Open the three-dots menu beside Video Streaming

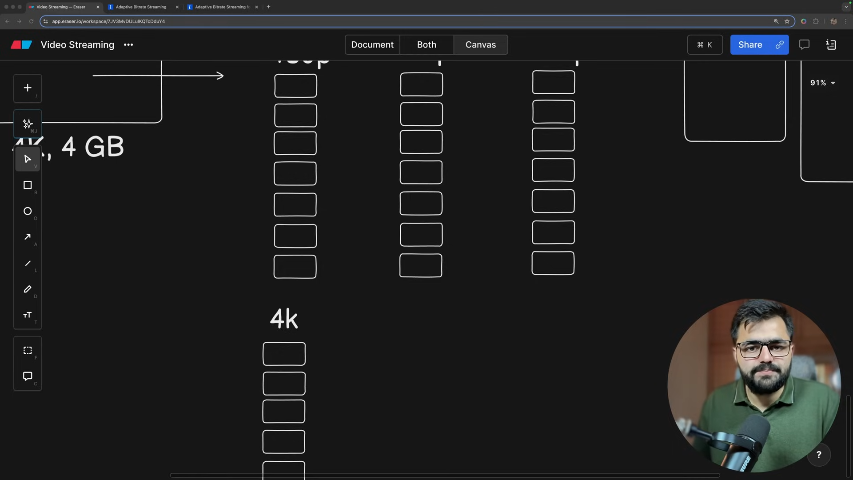pyautogui.click(x=128, y=45)
